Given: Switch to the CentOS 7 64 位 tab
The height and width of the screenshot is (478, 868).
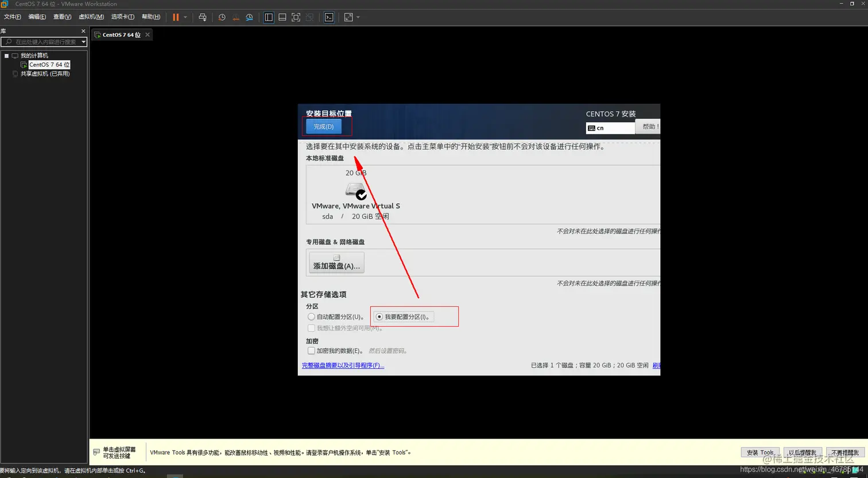Looking at the screenshot, I should tap(121, 35).
